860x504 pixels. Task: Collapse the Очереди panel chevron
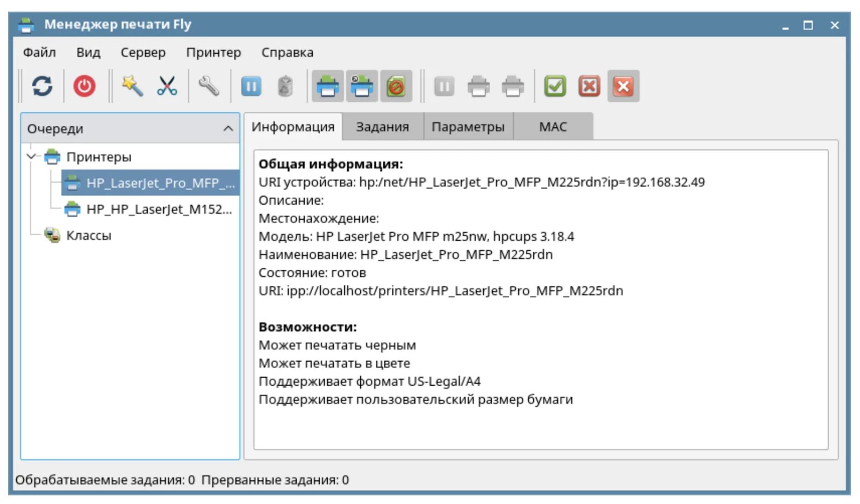click(228, 128)
